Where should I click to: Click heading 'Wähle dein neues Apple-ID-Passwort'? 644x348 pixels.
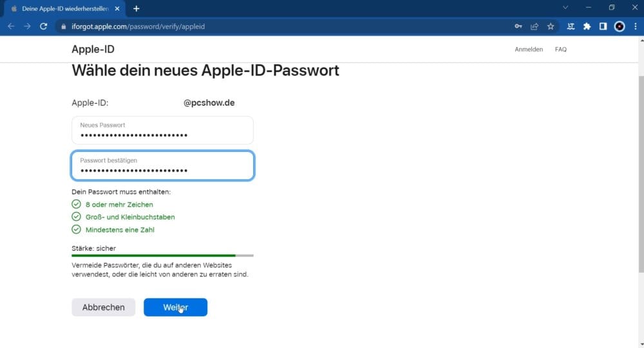tap(205, 71)
